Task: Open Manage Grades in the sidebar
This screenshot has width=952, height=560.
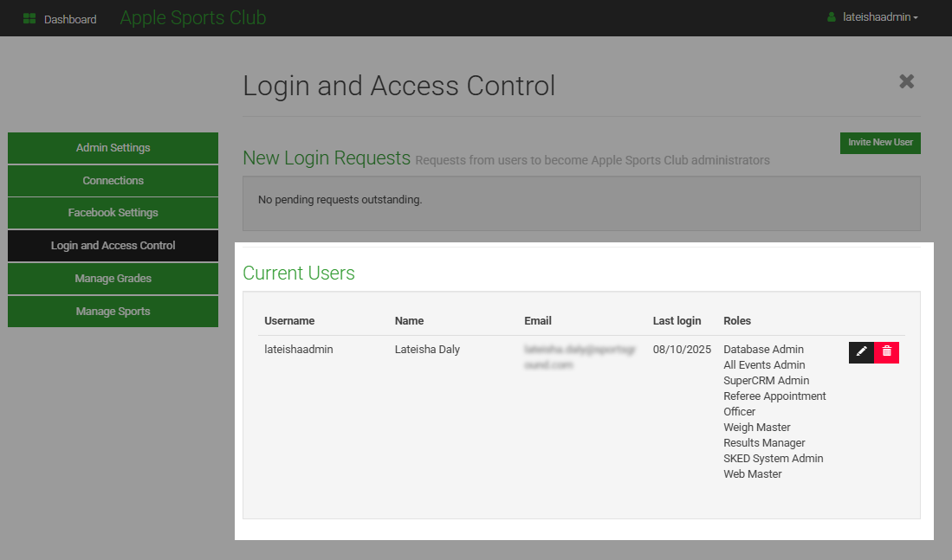Action: pyautogui.click(x=113, y=279)
